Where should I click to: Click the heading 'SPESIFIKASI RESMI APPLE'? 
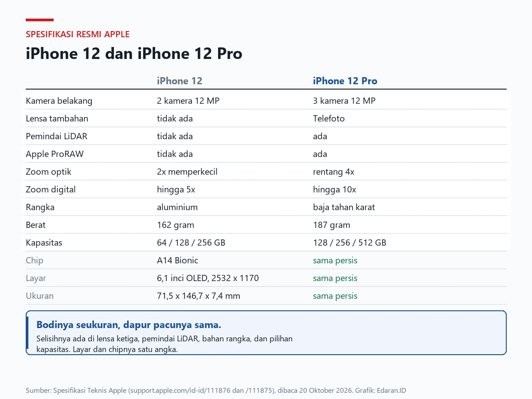click(x=78, y=34)
